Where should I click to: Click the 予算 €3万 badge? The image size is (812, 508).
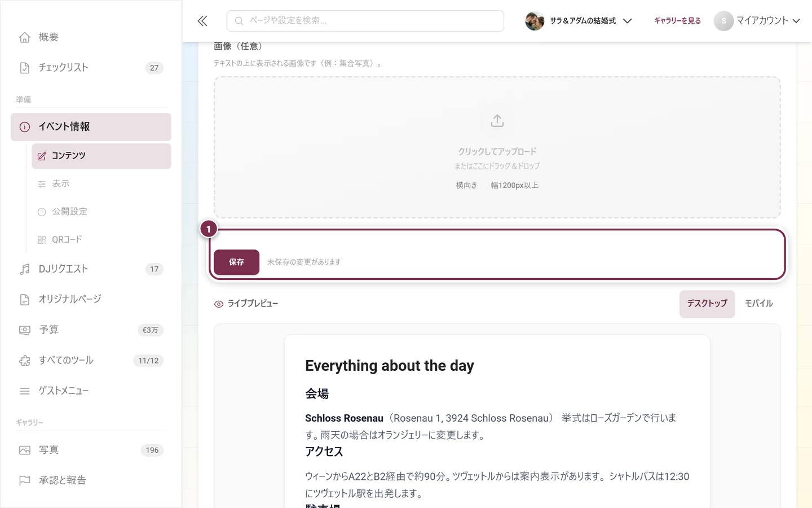pyautogui.click(x=151, y=330)
